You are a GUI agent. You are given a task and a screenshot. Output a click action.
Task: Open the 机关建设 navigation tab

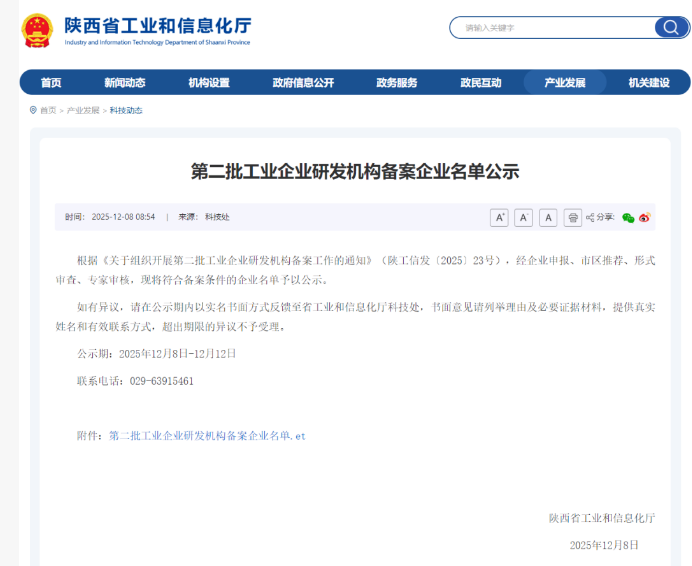click(x=649, y=83)
